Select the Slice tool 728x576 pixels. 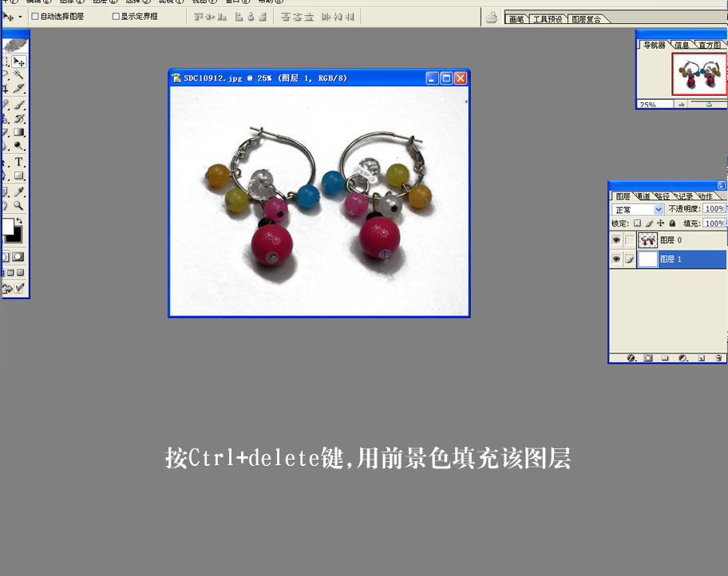tap(19, 88)
